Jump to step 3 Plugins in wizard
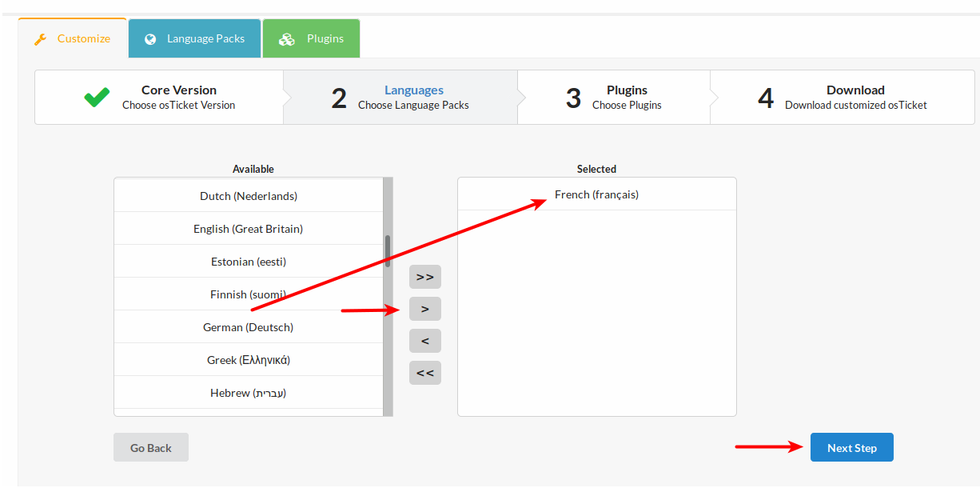The width and height of the screenshot is (980, 488). click(613, 98)
